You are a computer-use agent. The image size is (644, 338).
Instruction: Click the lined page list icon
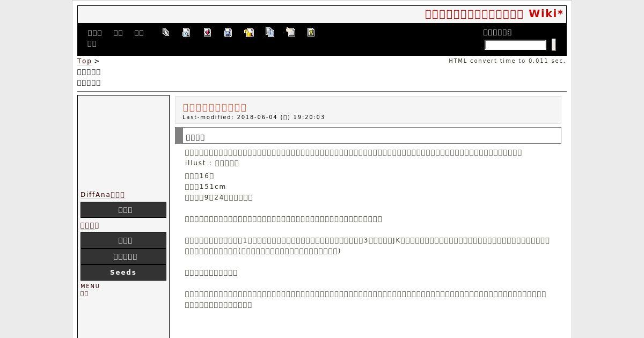pyautogui.click(x=291, y=32)
